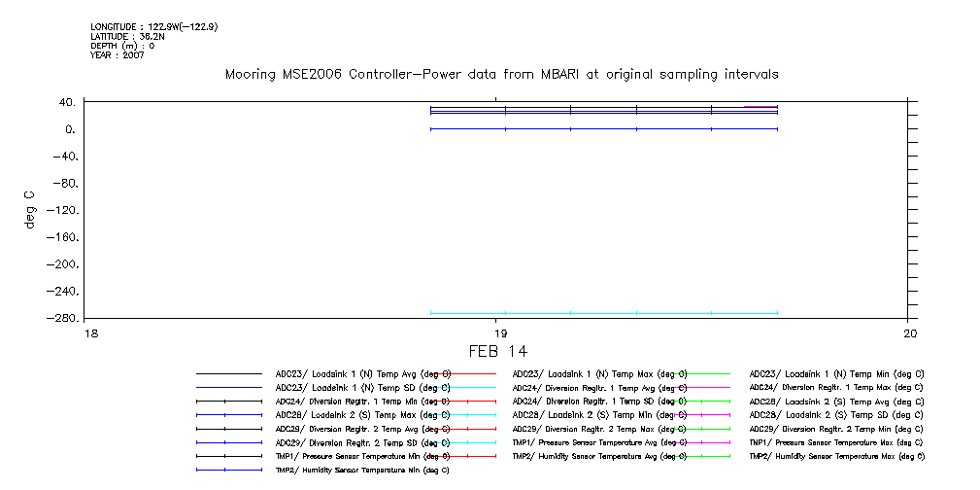Click legend label ADC28 Loadsink 2 (S) Temp SD
This screenshot has width=980, height=490.
pos(835,414)
